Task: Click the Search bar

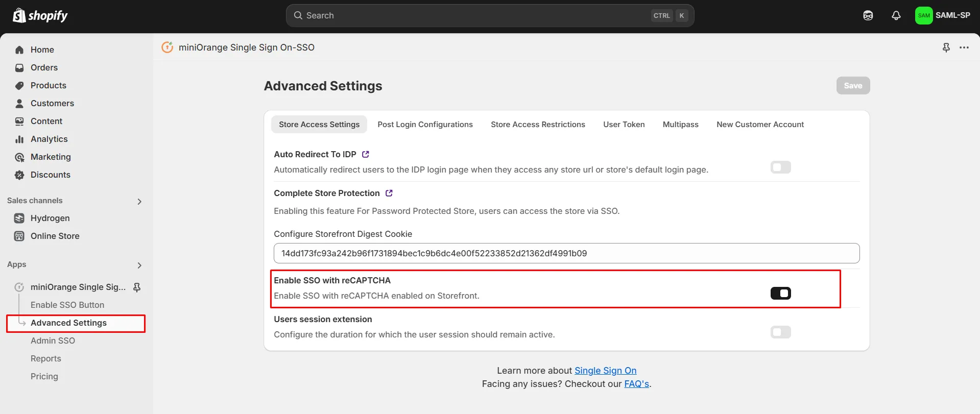Action: pos(490,16)
